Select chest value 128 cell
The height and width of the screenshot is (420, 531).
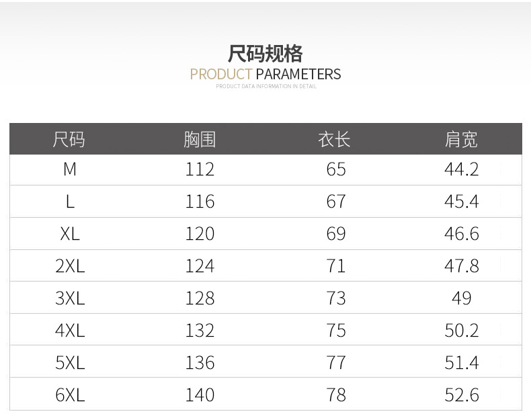[200, 298]
